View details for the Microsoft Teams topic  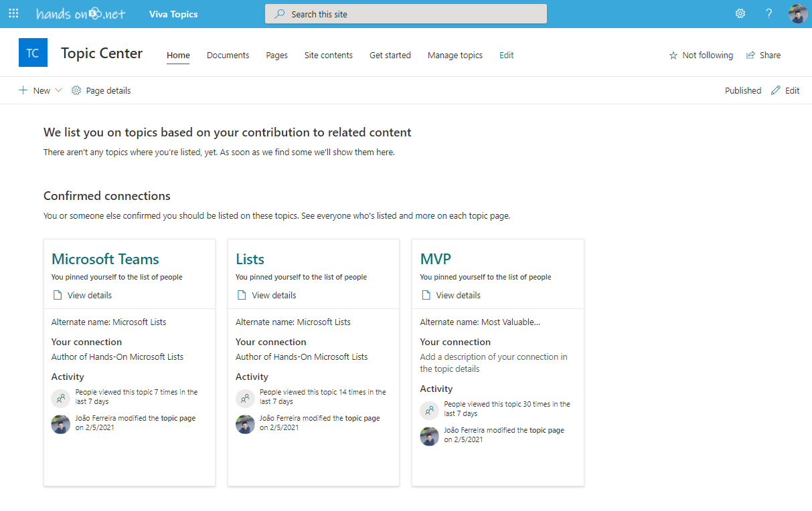point(89,295)
